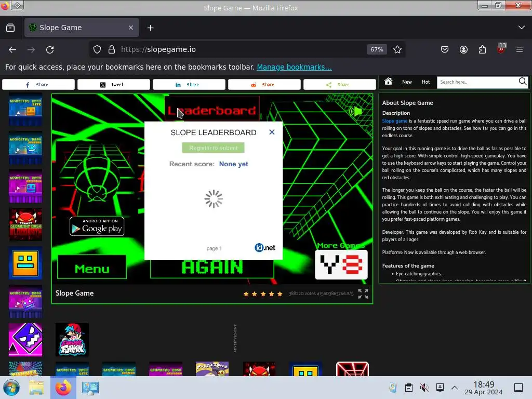Open the Geometry Dash Lite sidebar thumbnail
The height and width of the screenshot is (399, 532).
coord(25,110)
